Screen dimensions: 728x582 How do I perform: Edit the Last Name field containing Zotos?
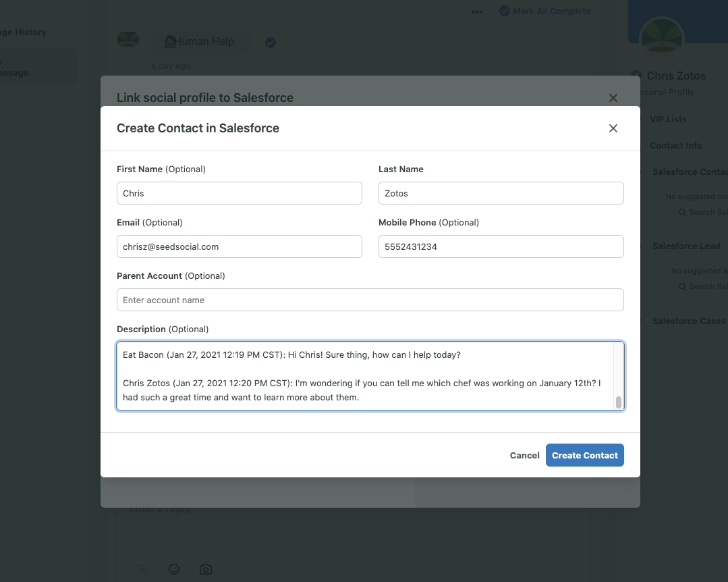(x=501, y=193)
